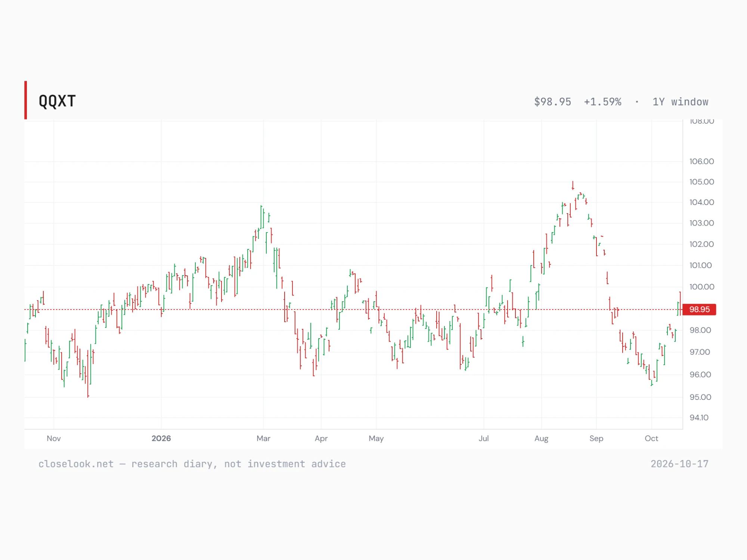
Task: Click the +1.59% change value
Action: click(602, 102)
